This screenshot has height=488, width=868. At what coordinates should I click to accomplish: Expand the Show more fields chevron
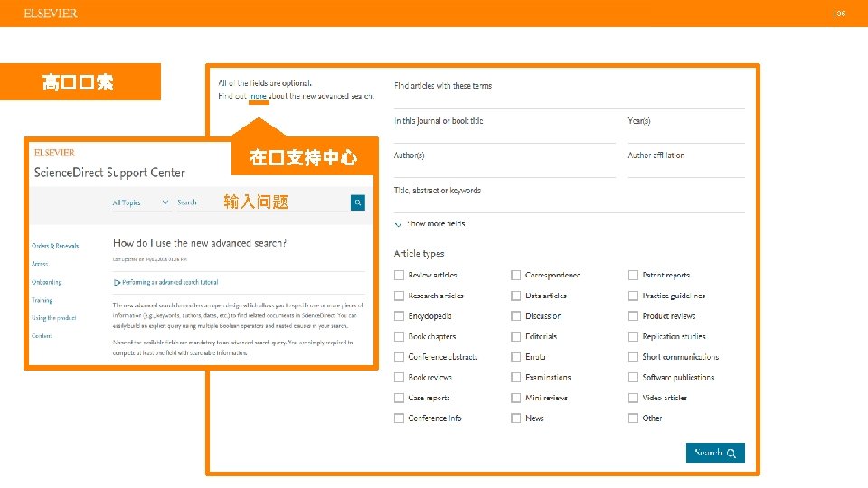click(398, 224)
